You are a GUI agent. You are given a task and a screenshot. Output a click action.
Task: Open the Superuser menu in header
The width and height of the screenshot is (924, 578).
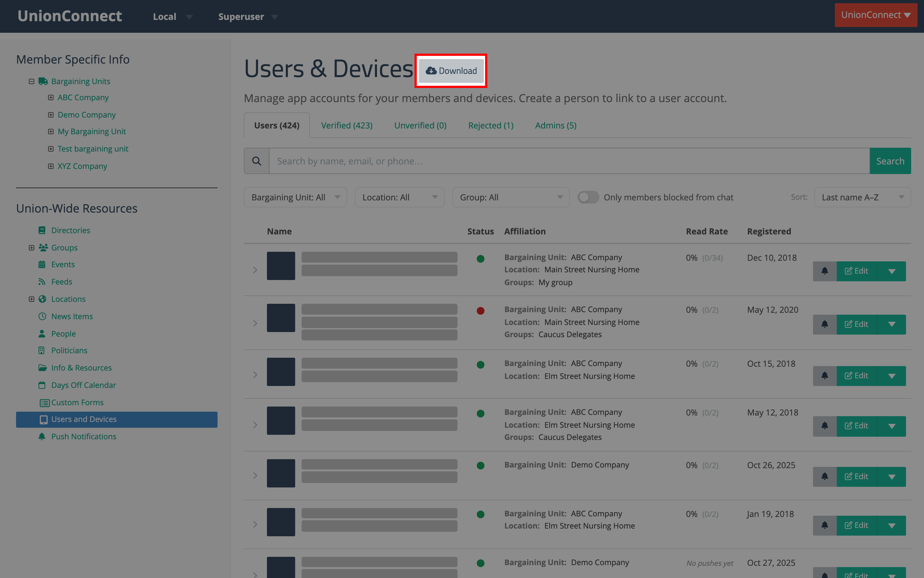coord(248,16)
